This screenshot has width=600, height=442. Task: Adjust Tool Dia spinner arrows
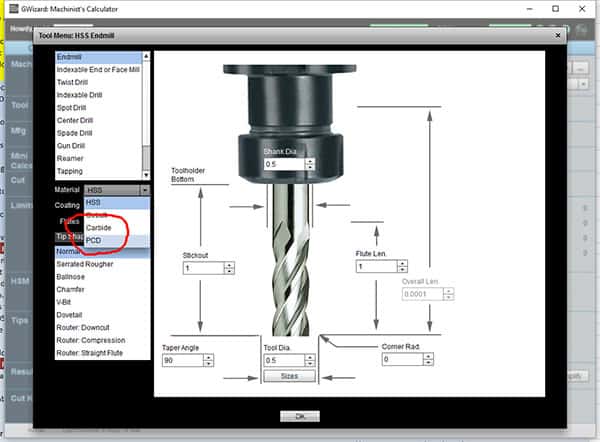click(x=310, y=360)
